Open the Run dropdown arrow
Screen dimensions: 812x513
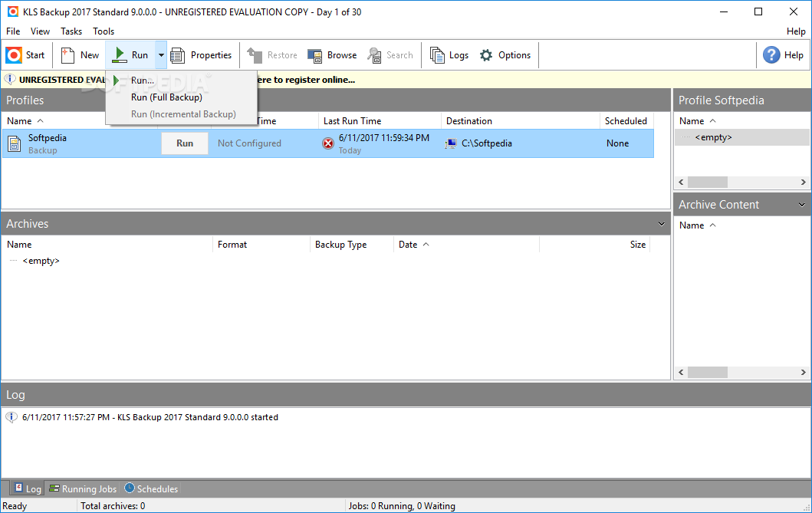pos(161,55)
